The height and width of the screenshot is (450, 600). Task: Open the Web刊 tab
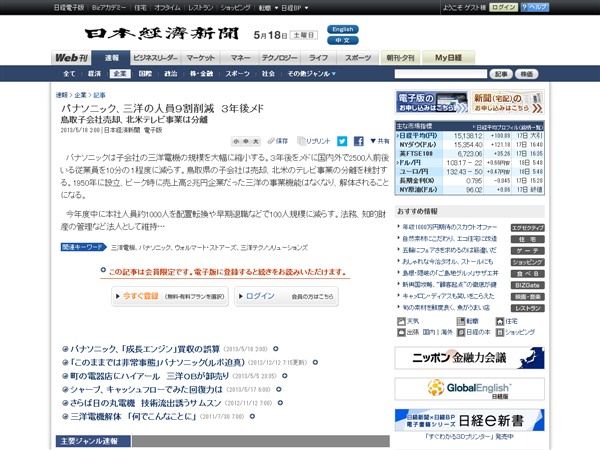[x=71, y=58]
